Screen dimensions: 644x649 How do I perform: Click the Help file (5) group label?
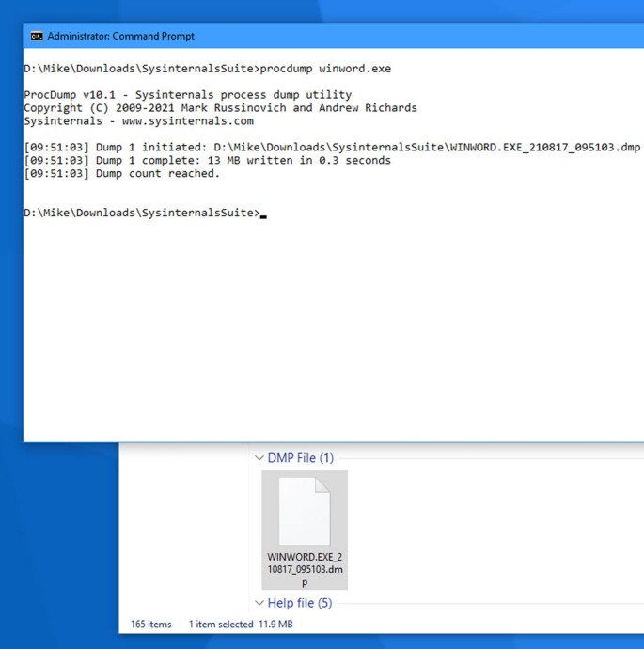(x=300, y=603)
